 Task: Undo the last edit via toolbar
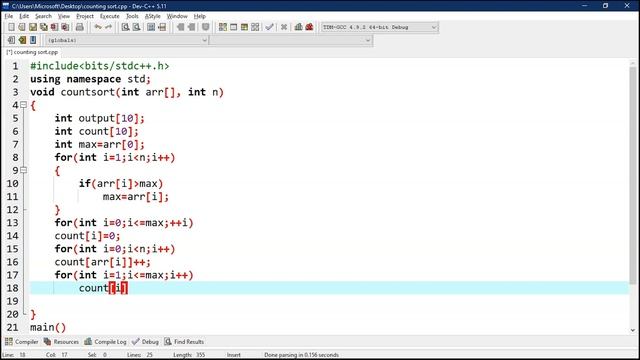(98, 27)
